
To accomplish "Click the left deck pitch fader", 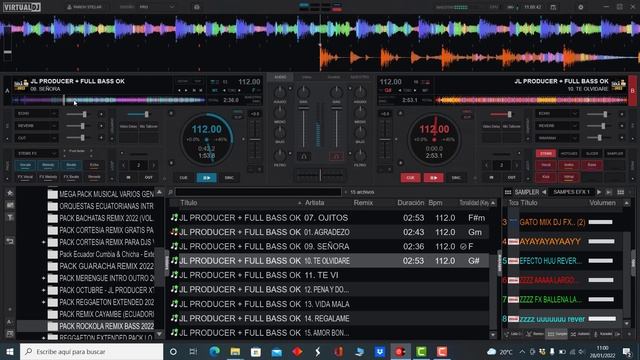I will 255,140.
